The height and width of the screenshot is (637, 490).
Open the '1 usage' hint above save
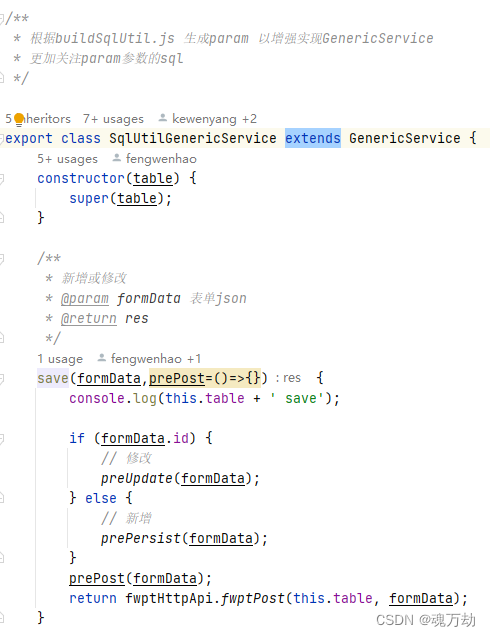point(60,359)
